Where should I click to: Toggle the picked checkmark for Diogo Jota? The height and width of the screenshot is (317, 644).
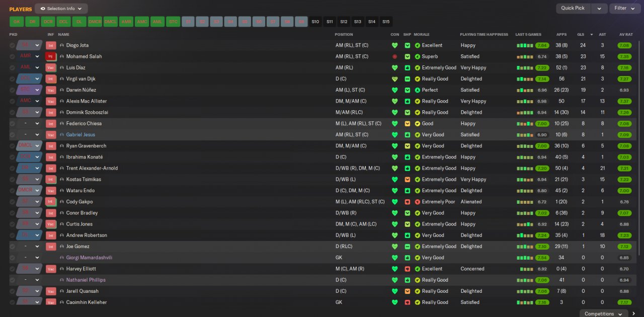tap(12, 45)
